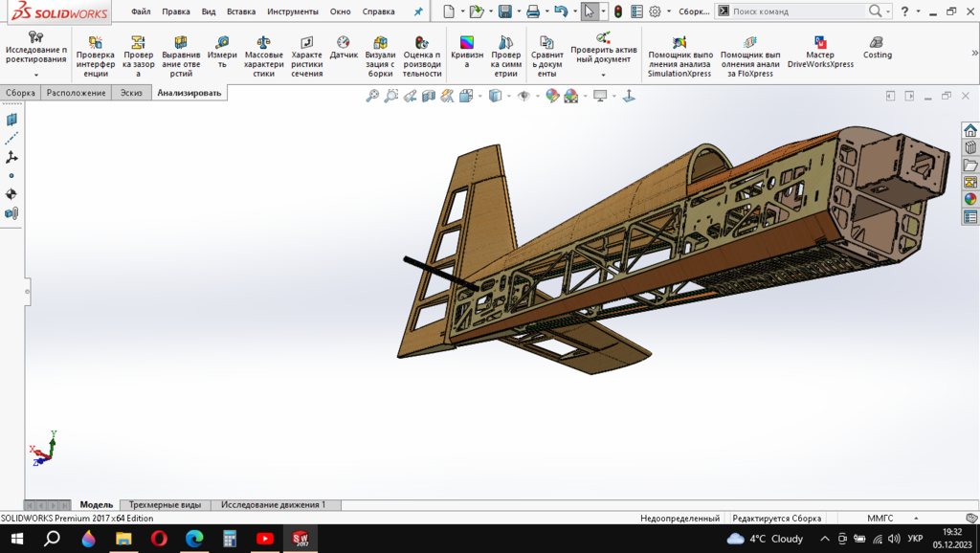980x553 pixels.
Task: Open the Costing tool
Action: (x=877, y=48)
